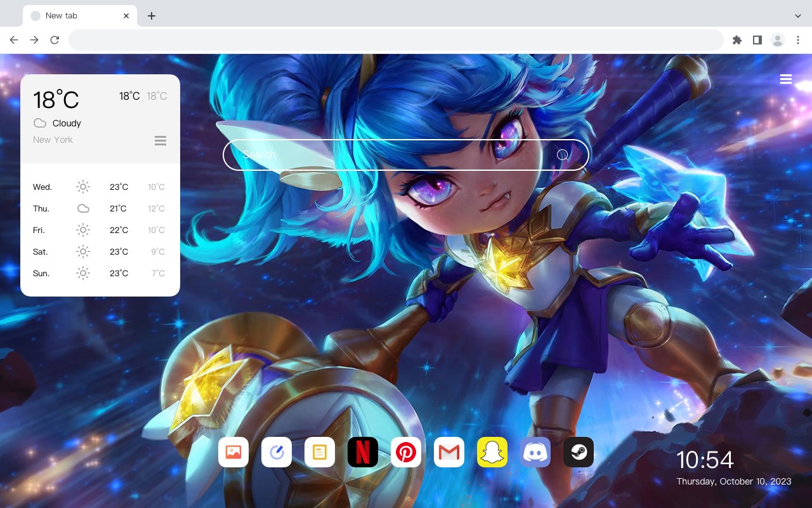Open the blue circular task shortcut icon
Screen dimensions: 812x508
(x=277, y=452)
